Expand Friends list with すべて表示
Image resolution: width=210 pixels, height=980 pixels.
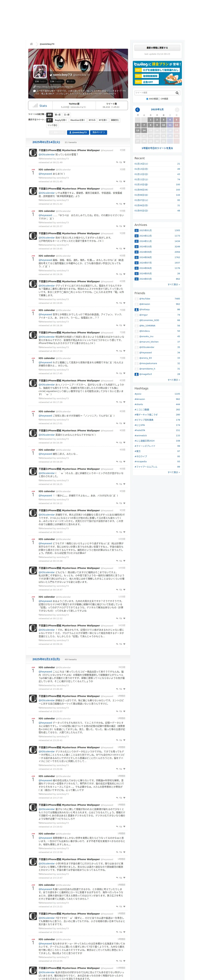coord(174,380)
